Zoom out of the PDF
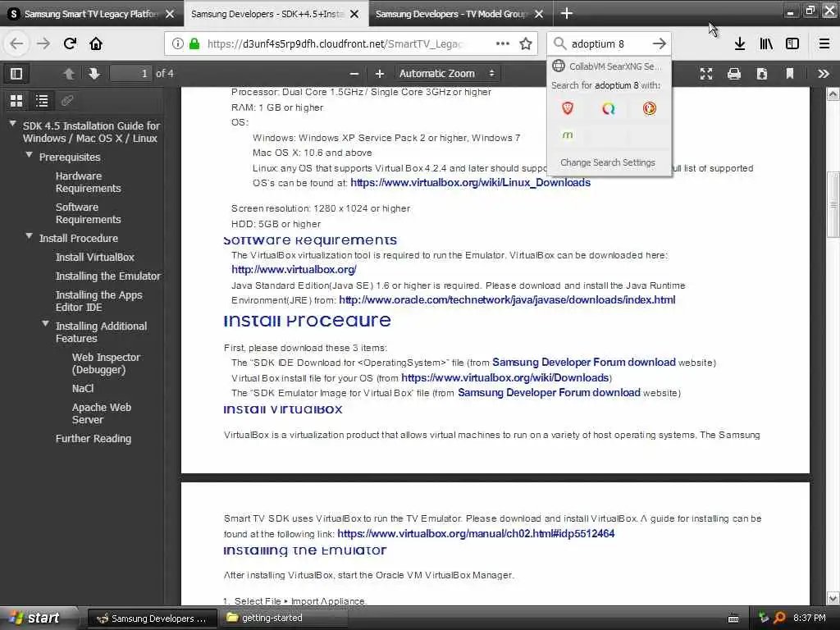The width and height of the screenshot is (840, 630). click(x=354, y=73)
